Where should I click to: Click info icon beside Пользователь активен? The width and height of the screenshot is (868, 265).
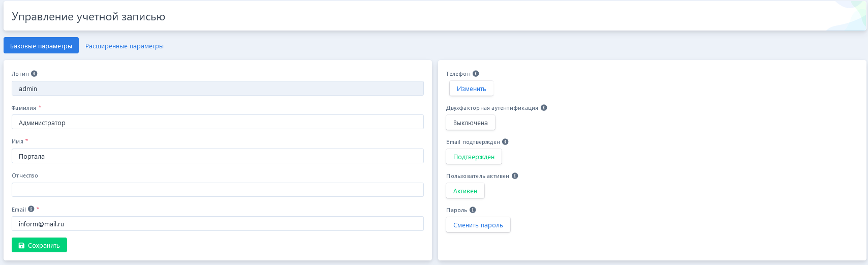click(x=515, y=176)
